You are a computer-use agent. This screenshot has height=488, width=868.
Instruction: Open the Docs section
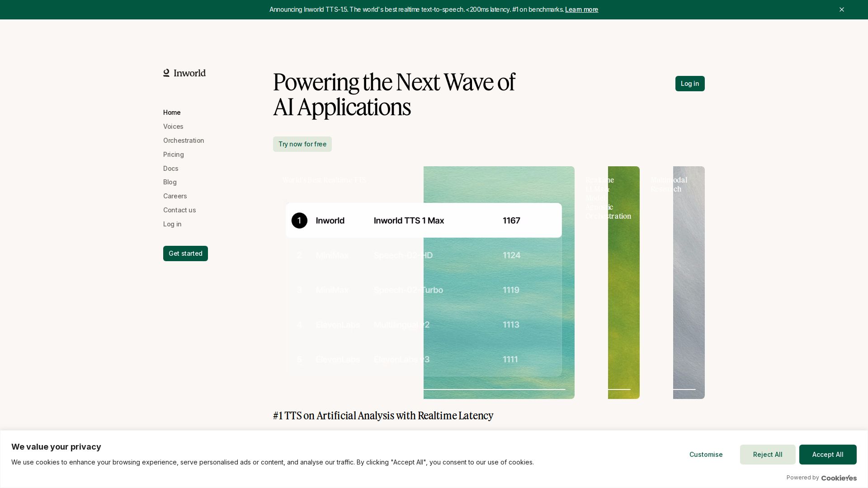[171, 169]
